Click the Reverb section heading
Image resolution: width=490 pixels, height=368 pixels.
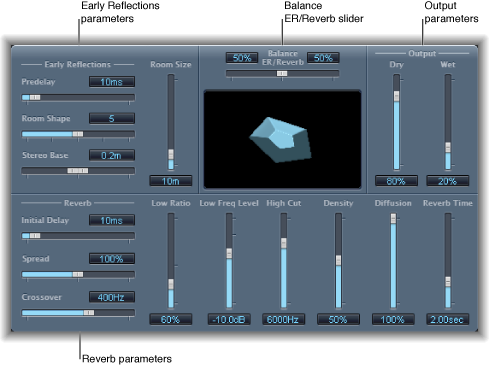coord(78,203)
